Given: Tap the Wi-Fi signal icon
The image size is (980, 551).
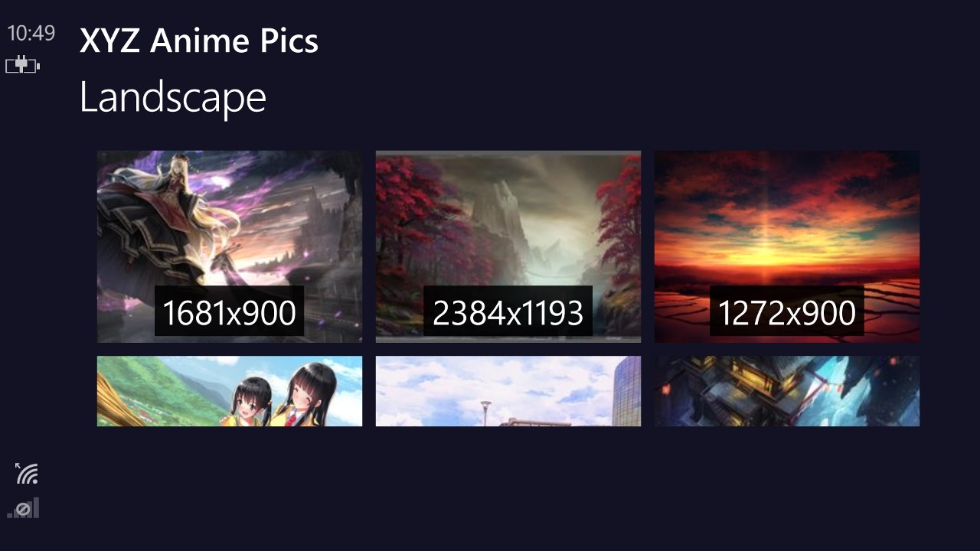Looking at the screenshot, I should [x=27, y=473].
